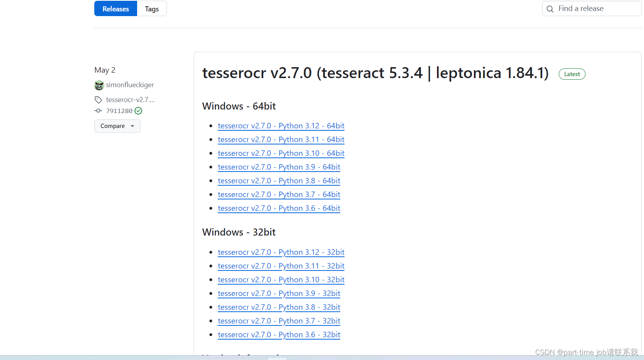Screen dimensions: 644x360
Task: Download tesserocr v2.7.0 Python 3.8 64bit
Action: click(279, 181)
